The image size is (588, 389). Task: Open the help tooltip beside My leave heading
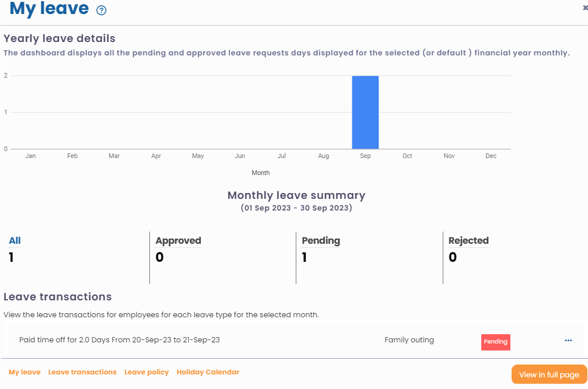tap(101, 10)
